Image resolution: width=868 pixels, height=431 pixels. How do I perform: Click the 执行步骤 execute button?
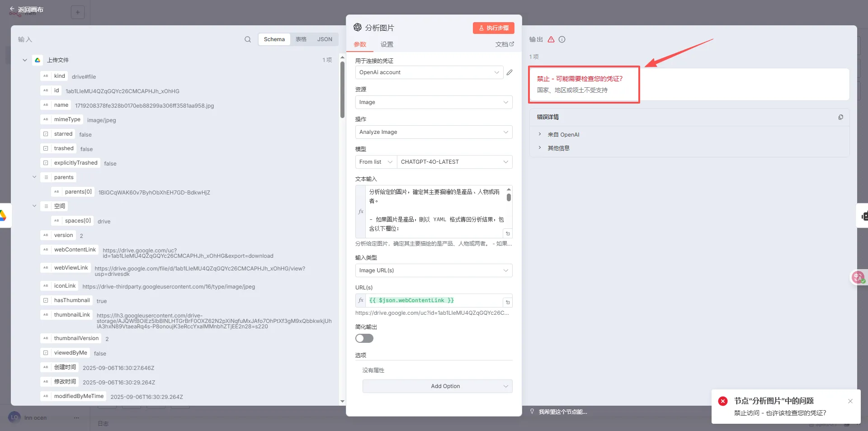[x=493, y=28]
